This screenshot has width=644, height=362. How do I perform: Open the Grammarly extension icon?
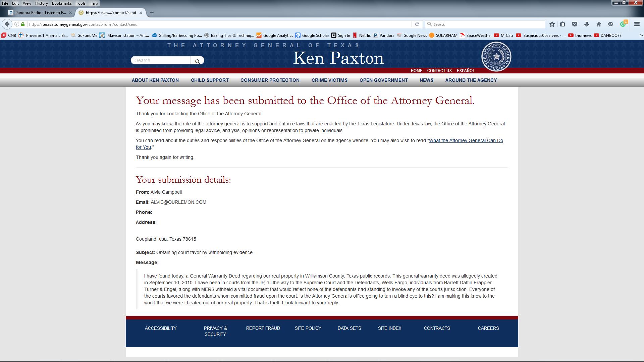coord(623,24)
